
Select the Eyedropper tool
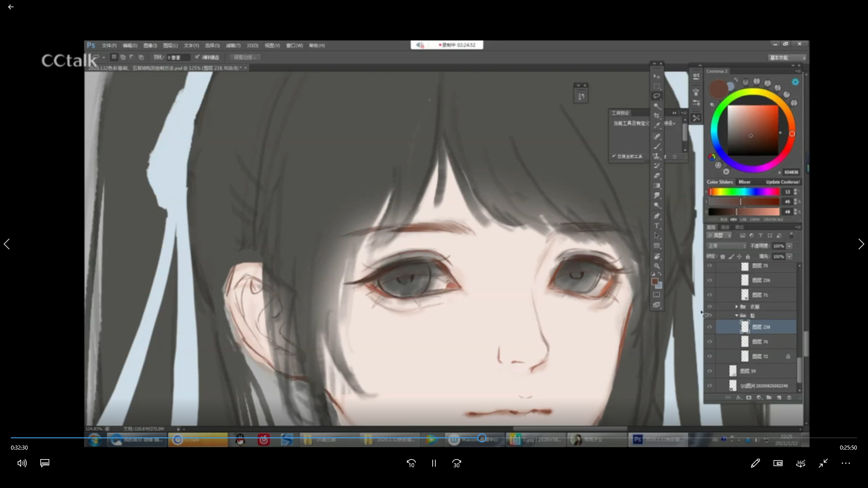pos(657,126)
